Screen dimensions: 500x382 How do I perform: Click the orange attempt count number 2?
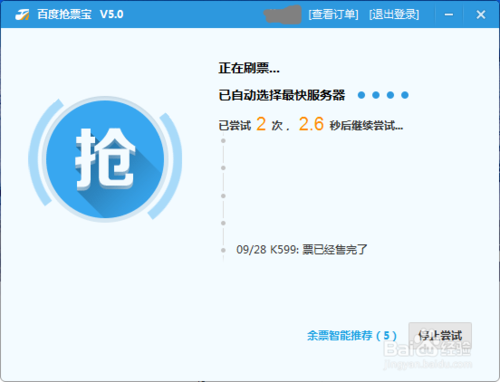tap(261, 124)
